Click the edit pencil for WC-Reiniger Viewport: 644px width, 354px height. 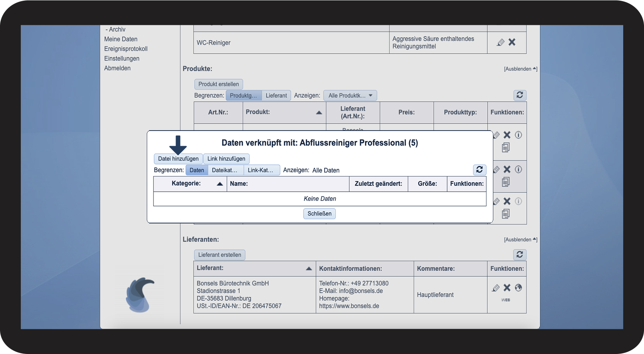[501, 42]
